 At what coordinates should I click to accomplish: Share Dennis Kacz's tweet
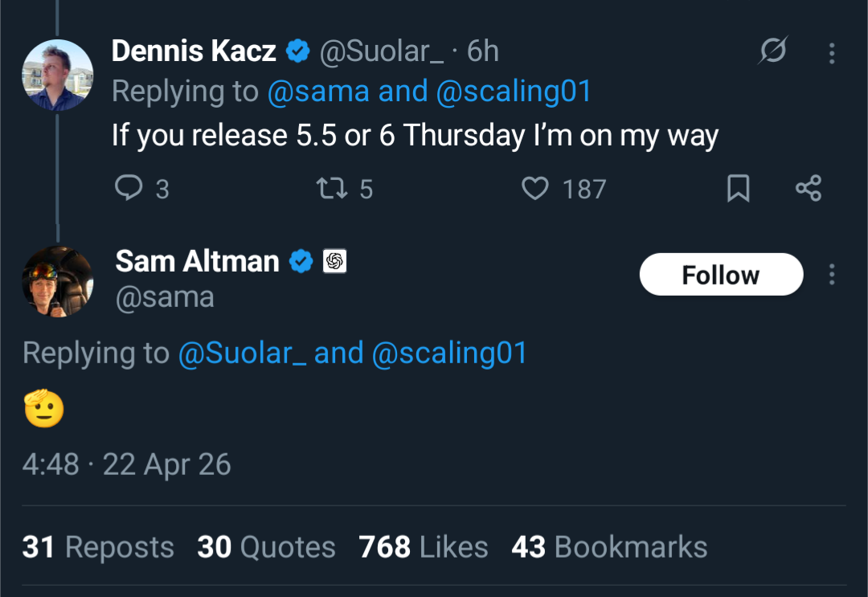click(808, 188)
